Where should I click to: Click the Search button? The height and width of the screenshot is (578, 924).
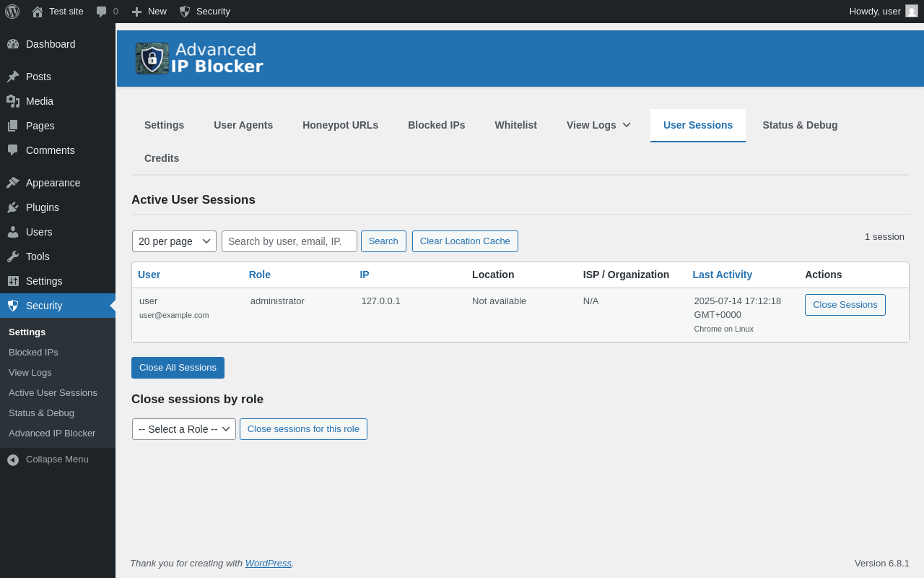click(x=383, y=241)
